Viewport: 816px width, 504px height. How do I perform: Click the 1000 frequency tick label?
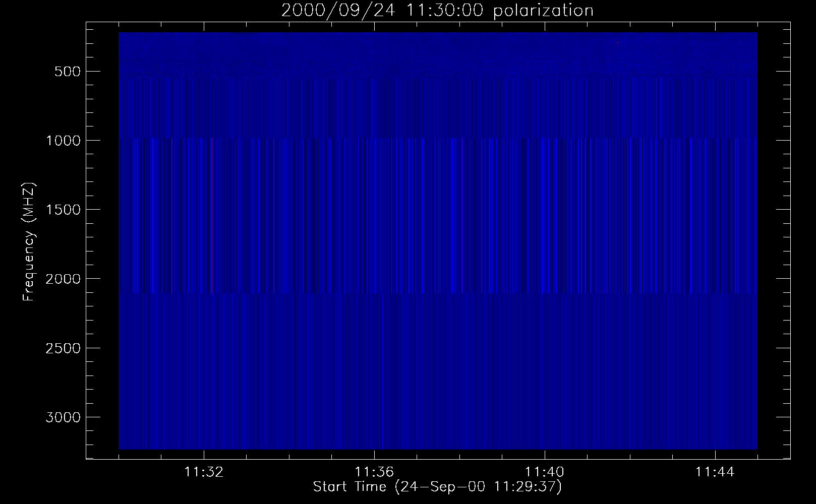[x=62, y=140]
